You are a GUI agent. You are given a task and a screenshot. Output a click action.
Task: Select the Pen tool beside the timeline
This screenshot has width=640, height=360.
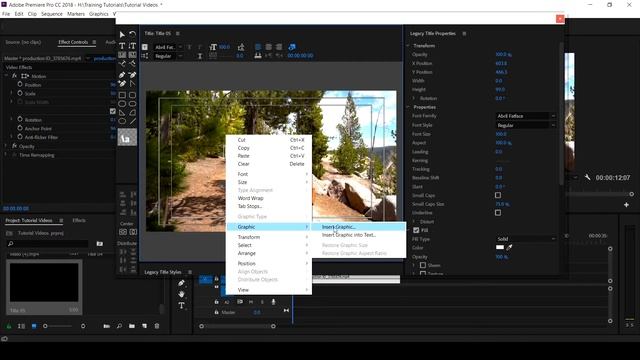(x=182, y=283)
